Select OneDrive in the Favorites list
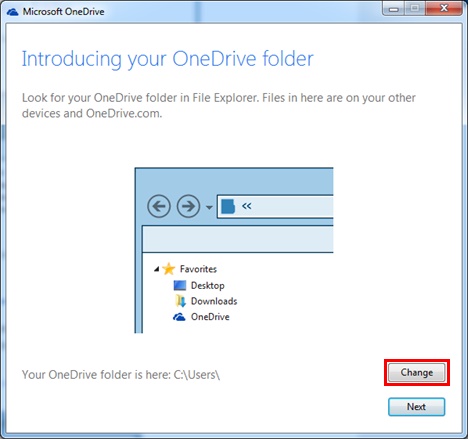Image resolution: width=469 pixels, height=440 pixels. 210,317
